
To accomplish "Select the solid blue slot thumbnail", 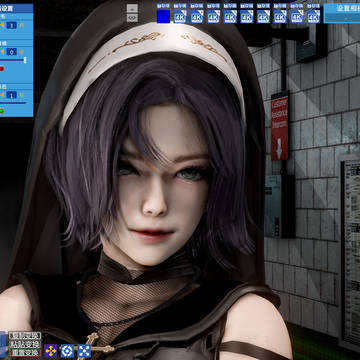I will (163, 16).
